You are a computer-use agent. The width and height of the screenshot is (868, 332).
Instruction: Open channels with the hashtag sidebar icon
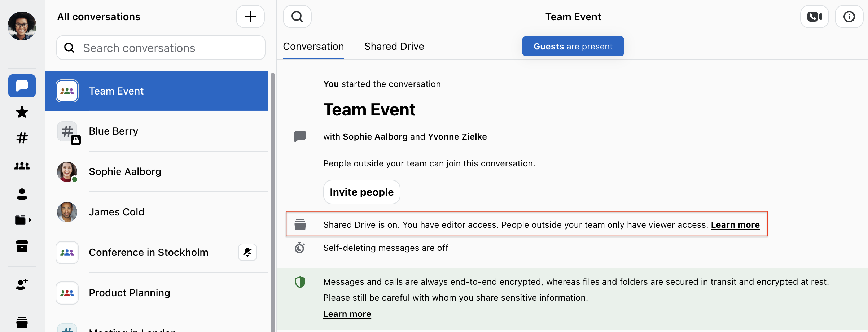pos(22,138)
